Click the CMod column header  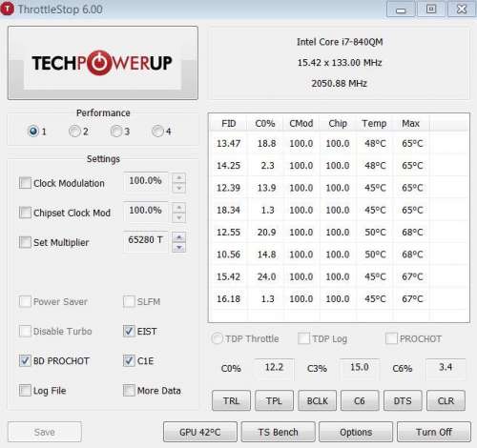tap(301, 123)
